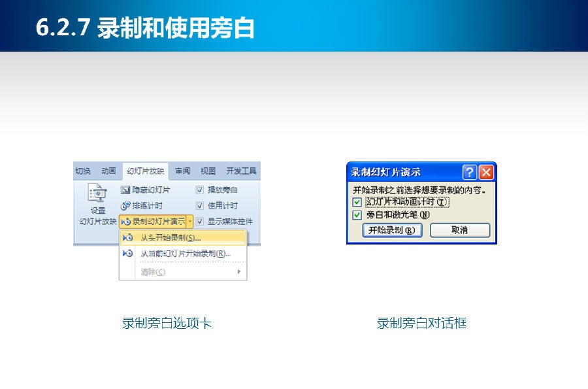The height and width of the screenshot is (389, 588).
Task: Click the caption 录制旁白对话框
Action: click(x=421, y=323)
